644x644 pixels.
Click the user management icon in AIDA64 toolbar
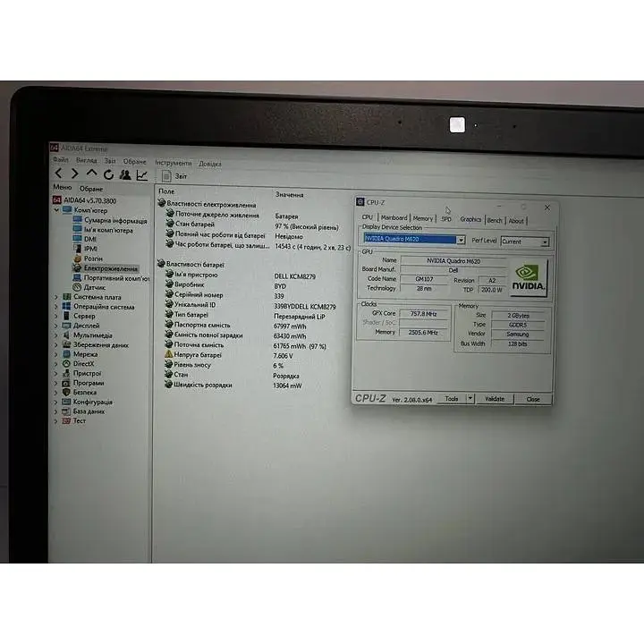pyautogui.click(x=125, y=175)
